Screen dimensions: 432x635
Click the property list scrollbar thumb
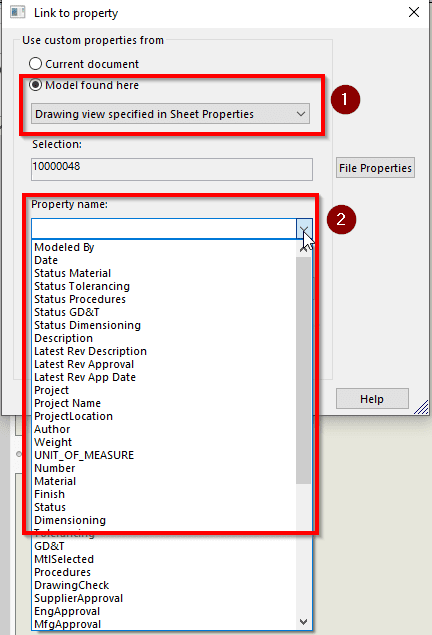(x=303, y=370)
